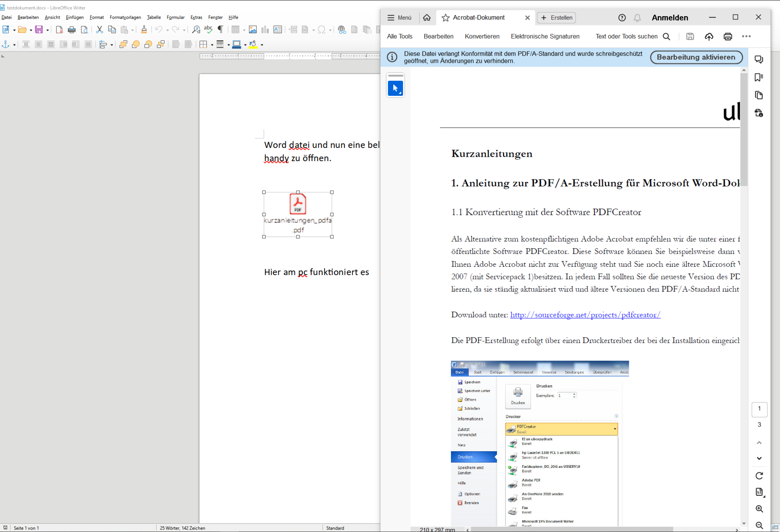Open the Acrobat bookmarks panel icon
This screenshot has height=532, width=780.
coord(759,78)
